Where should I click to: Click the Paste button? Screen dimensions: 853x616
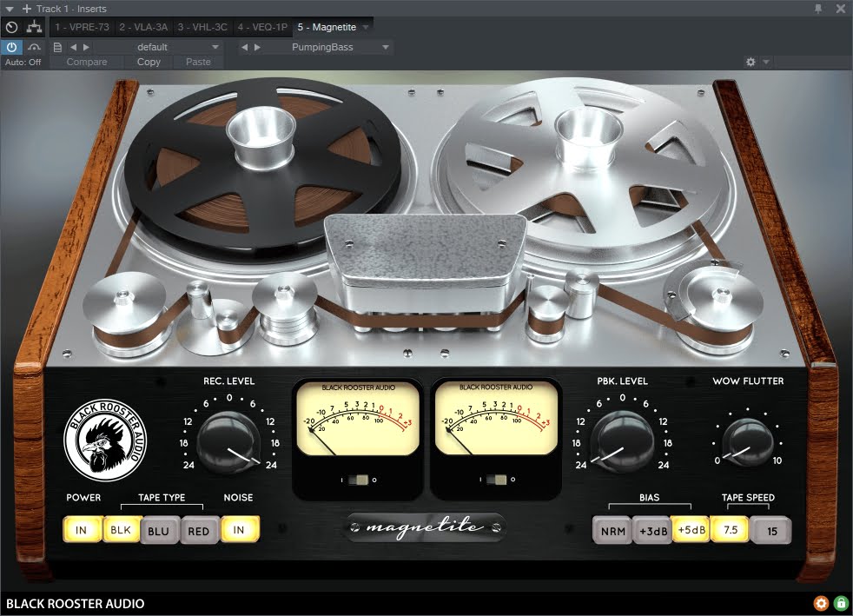198,62
